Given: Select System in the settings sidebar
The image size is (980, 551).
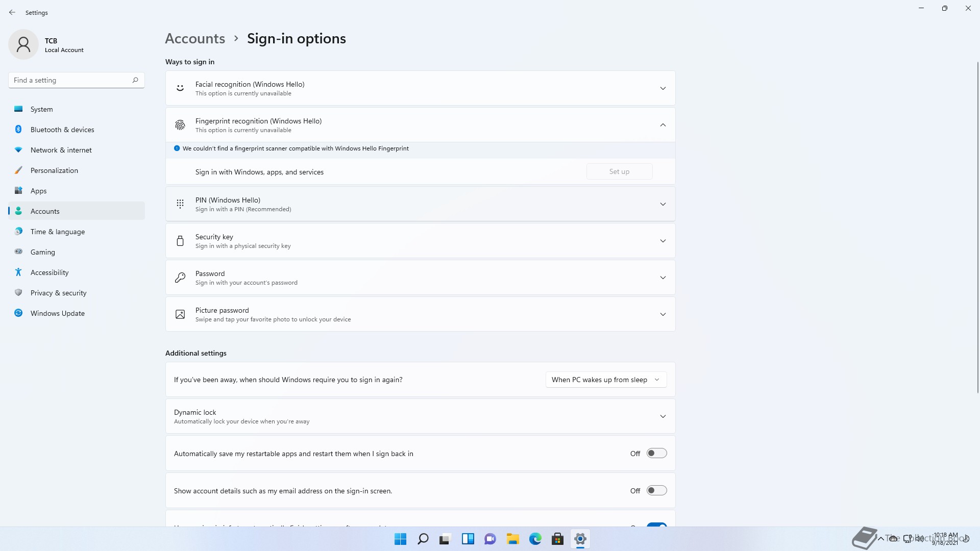Looking at the screenshot, I should (x=77, y=109).
